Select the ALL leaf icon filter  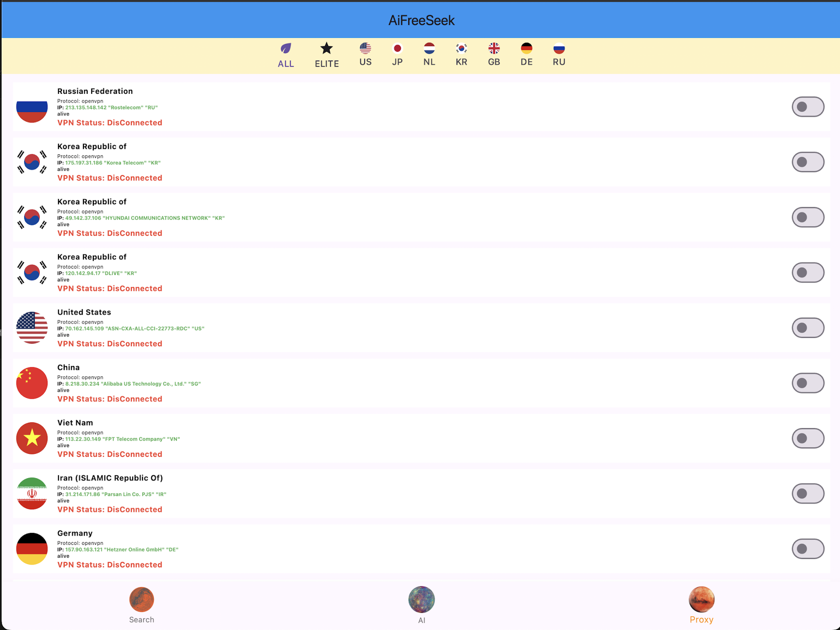(286, 48)
